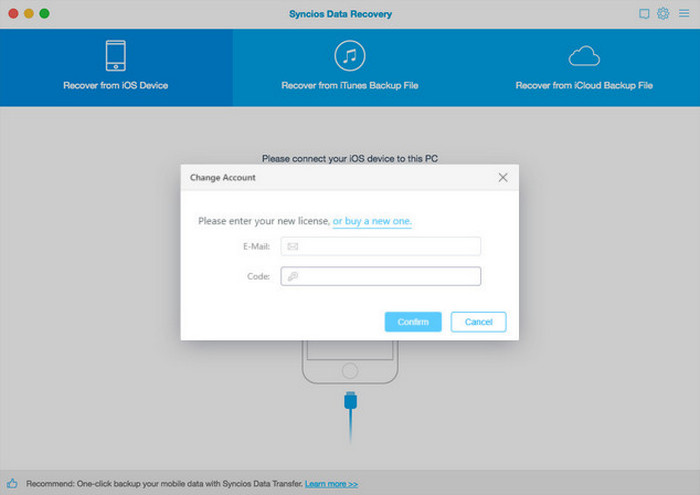Click the envelope icon in the E-Mail field
This screenshot has width=700, height=495.
tap(293, 246)
